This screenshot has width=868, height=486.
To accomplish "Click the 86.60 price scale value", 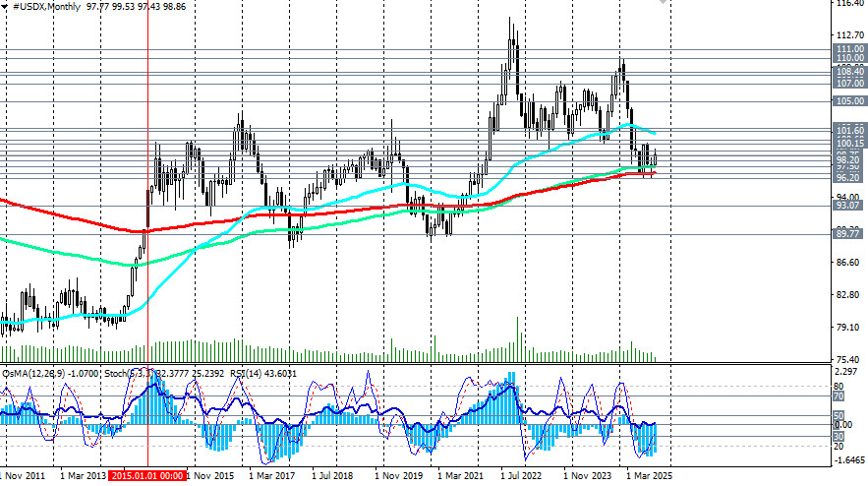I will click(847, 262).
